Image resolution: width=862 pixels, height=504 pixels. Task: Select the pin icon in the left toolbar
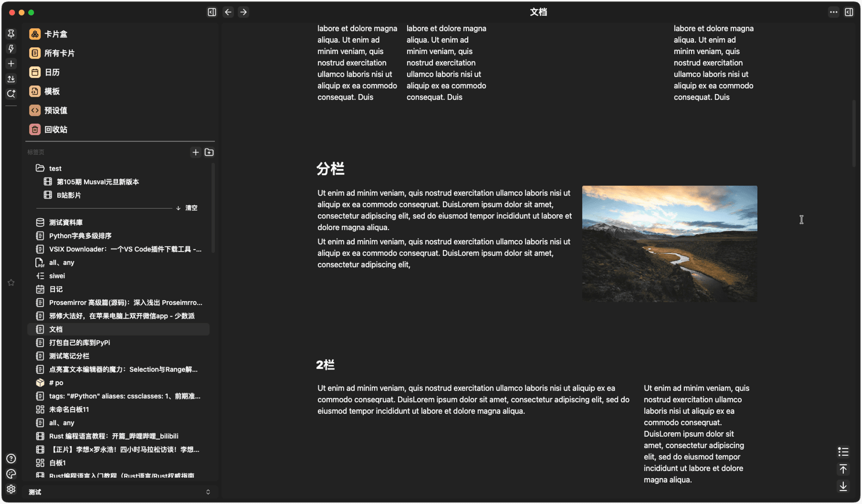pyautogui.click(x=11, y=33)
